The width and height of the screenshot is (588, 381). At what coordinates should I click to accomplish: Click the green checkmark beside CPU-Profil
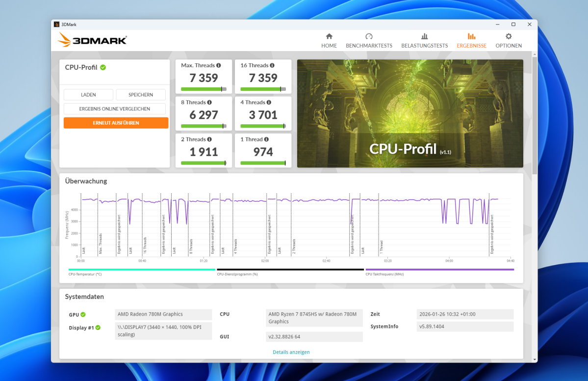102,67
